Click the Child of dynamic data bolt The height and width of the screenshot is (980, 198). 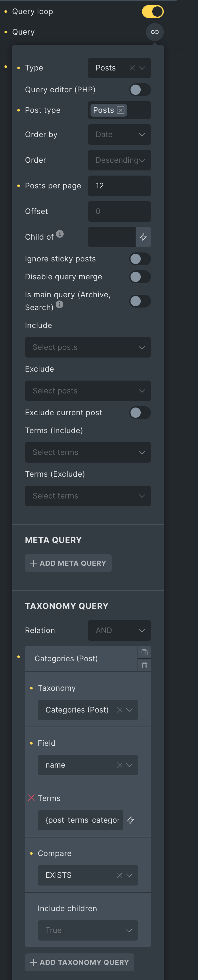(143, 237)
